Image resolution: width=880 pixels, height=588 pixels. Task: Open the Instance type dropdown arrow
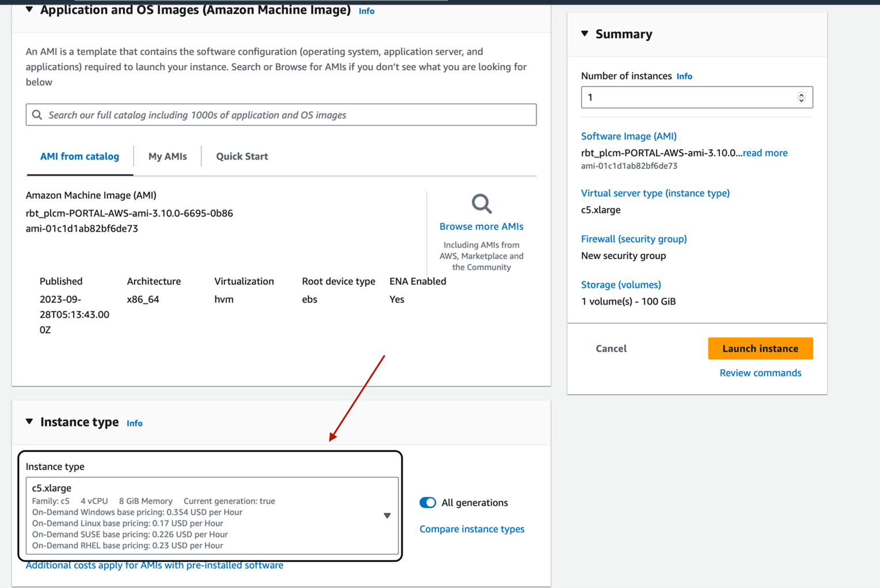(387, 516)
